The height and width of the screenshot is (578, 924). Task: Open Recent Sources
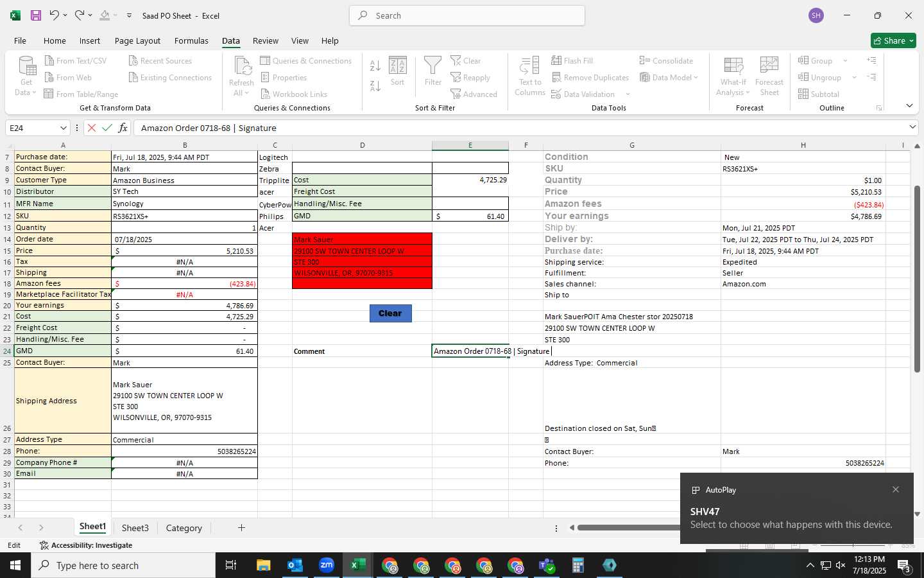pos(160,60)
